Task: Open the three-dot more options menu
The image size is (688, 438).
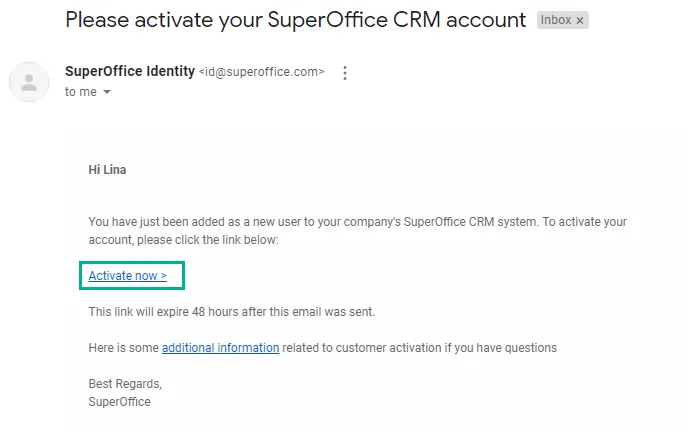Action: tap(345, 72)
